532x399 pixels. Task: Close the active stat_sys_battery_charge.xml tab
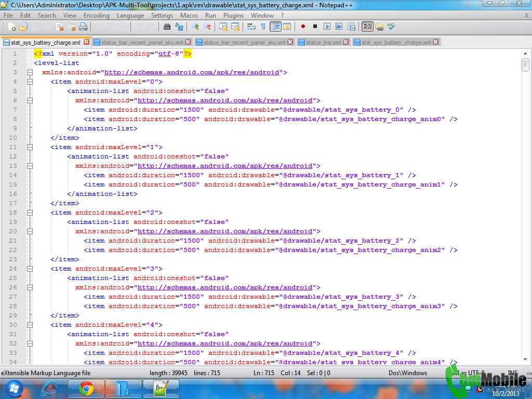(x=87, y=42)
